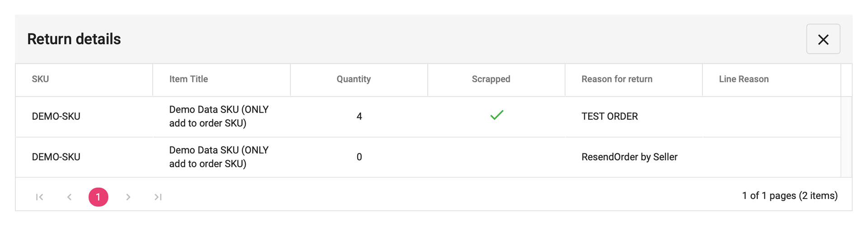The width and height of the screenshot is (868, 228).
Task: Click the Line Reason column header
Action: tap(744, 79)
